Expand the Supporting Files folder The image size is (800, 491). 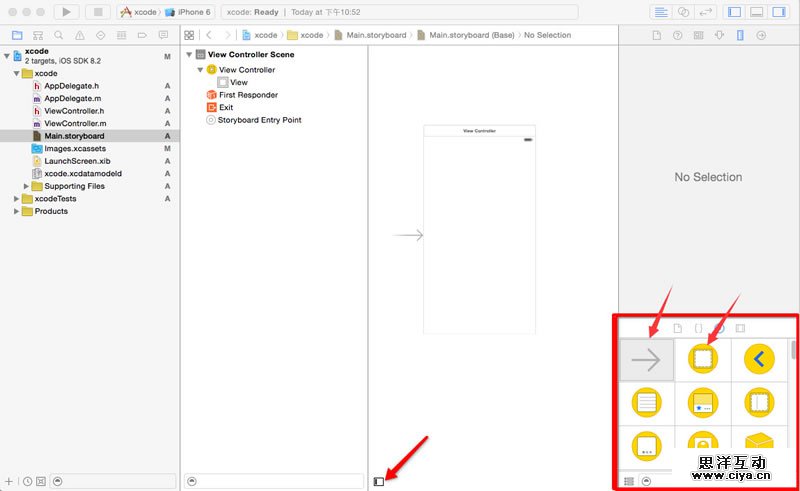coord(25,186)
